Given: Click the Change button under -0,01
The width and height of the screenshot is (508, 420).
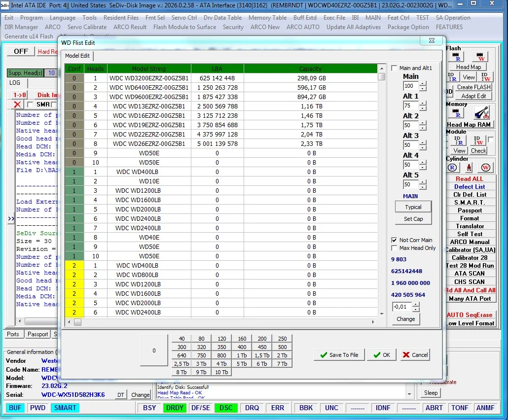Looking at the screenshot, I should pyautogui.click(x=405, y=319).
